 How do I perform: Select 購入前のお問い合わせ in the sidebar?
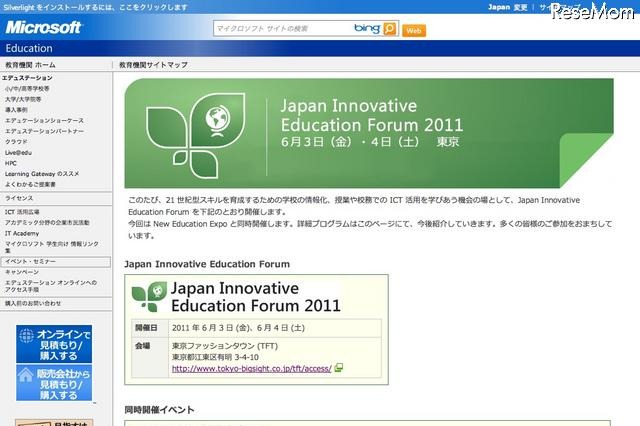coord(33,303)
